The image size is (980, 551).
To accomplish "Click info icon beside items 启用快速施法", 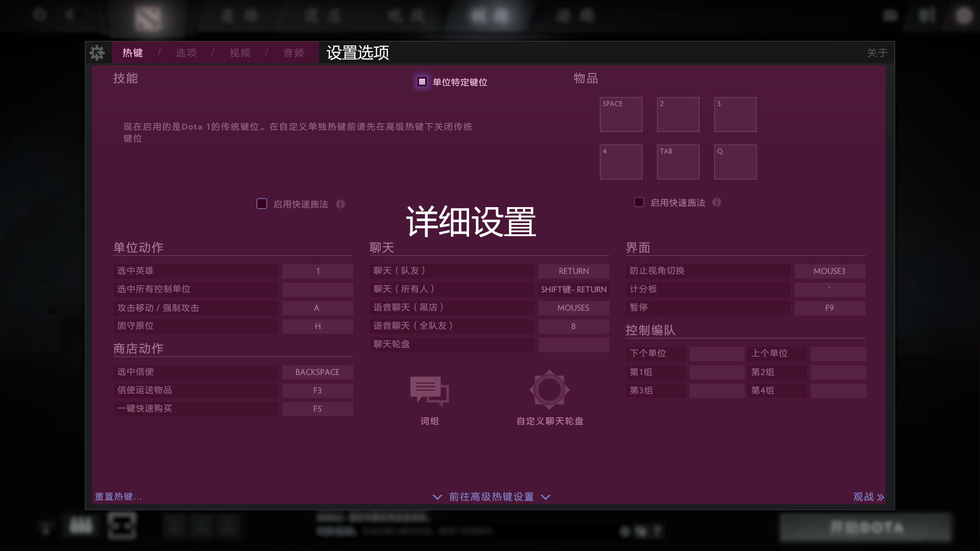I will 717,203.
